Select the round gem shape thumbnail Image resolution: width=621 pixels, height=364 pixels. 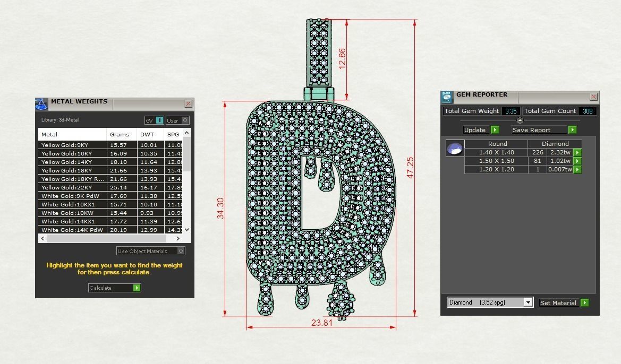(x=455, y=149)
